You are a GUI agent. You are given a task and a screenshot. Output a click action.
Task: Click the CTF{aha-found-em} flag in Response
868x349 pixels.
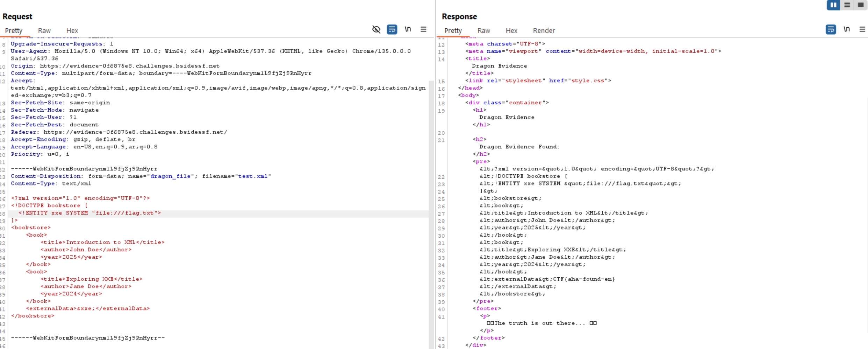(x=584, y=279)
